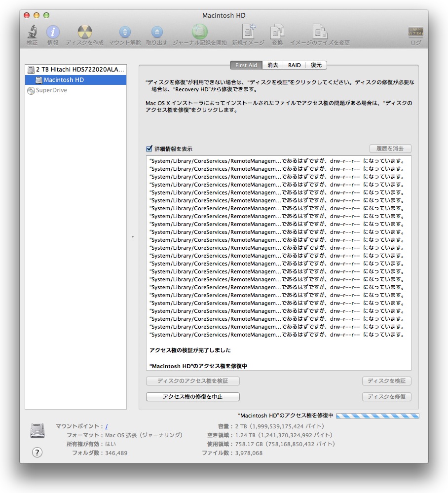Click the 履歴を消去 button
448x493 pixels.
tap(390, 149)
